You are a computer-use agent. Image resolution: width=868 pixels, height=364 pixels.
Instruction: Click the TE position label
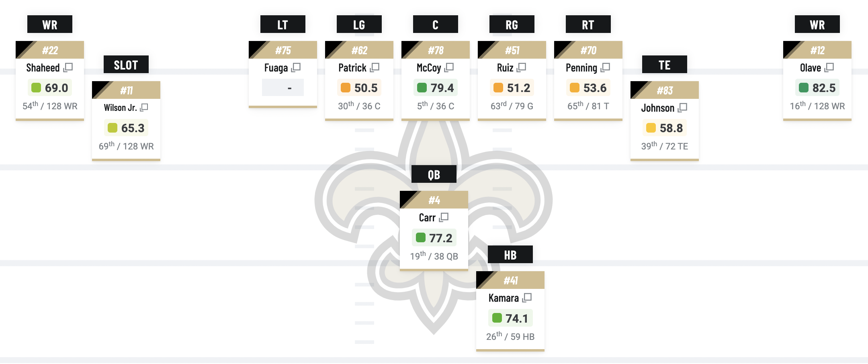tap(665, 65)
